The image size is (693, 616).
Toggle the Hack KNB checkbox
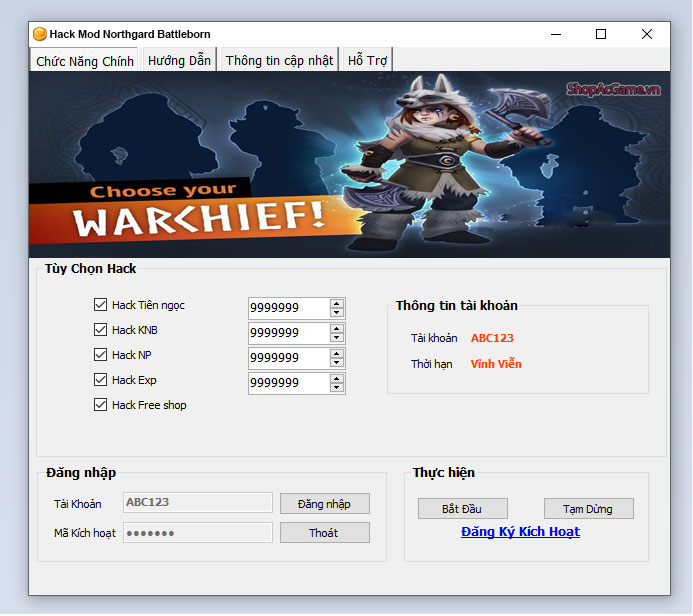tap(100, 330)
